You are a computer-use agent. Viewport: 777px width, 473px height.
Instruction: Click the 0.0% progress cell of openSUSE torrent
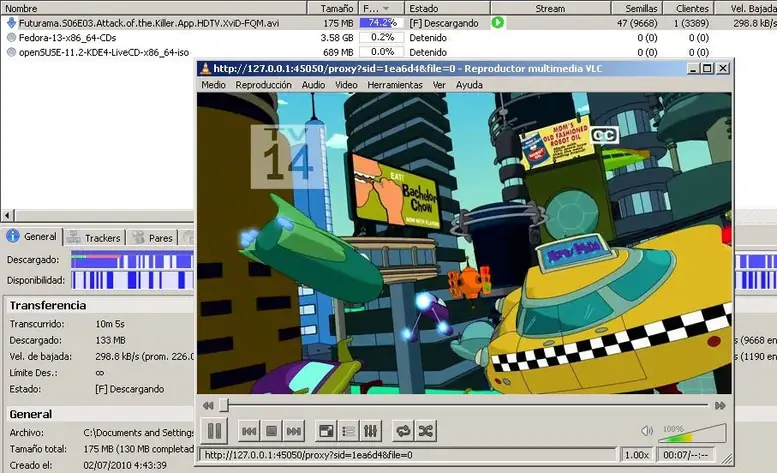coord(383,52)
